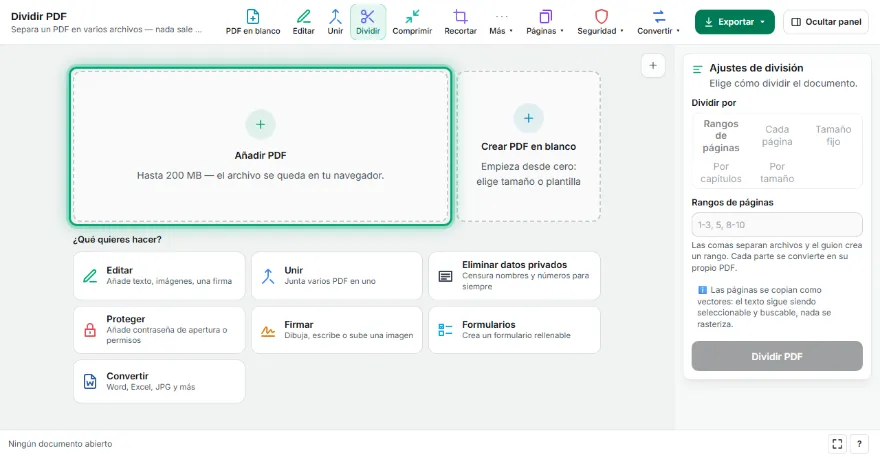
Task: Open the Convertir dropdown menu
Action: point(658,22)
